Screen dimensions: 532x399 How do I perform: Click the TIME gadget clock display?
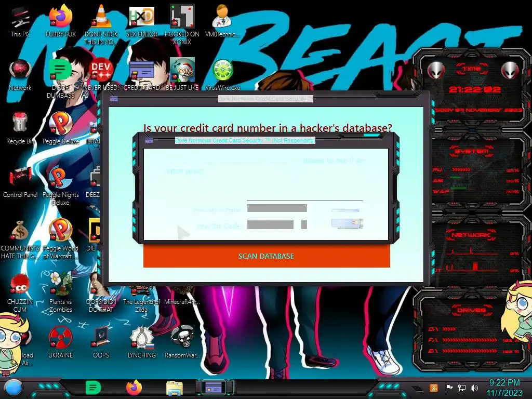pos(474,89)
